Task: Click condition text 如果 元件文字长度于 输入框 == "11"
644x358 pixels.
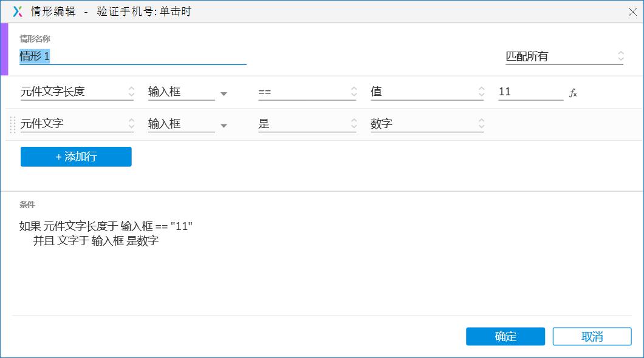Action: click(106, 226)
